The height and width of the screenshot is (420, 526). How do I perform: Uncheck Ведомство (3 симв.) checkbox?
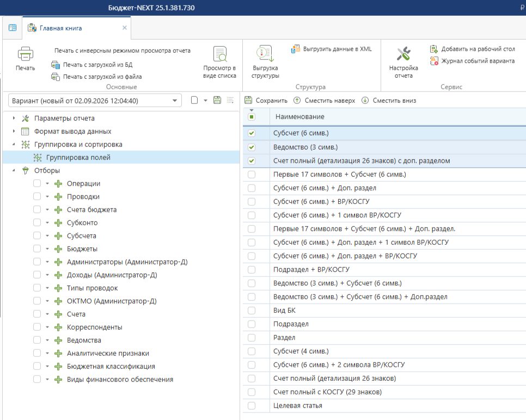click(252, 147)
